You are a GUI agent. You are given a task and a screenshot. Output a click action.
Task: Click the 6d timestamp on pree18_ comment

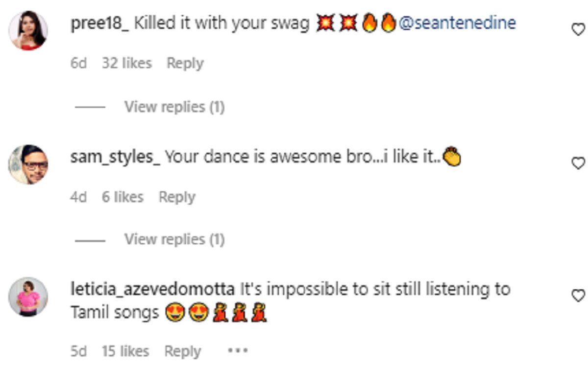78,63
